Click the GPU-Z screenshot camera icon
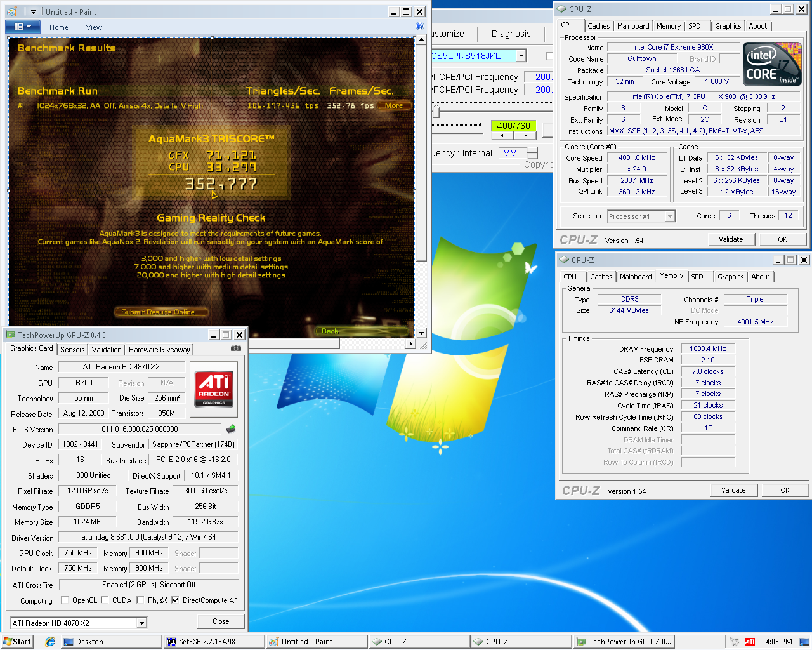 pos(236,348)
